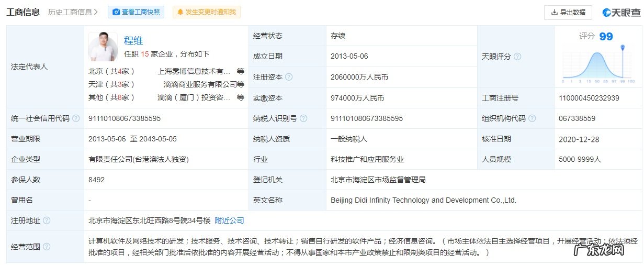Click 等 after 上海雾博信息技术有…
The height and width of the screenshot is (265, 644).
pyautogui.click(x=241, y=71)
